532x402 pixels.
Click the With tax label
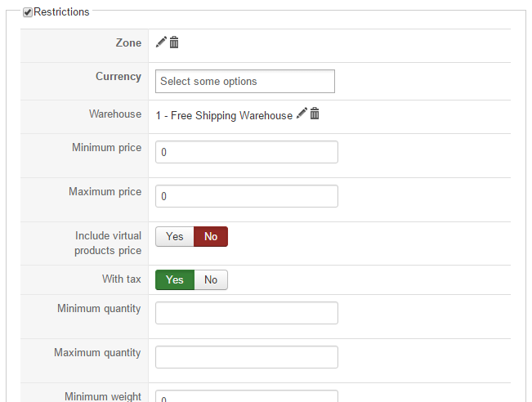click(122, 279)
